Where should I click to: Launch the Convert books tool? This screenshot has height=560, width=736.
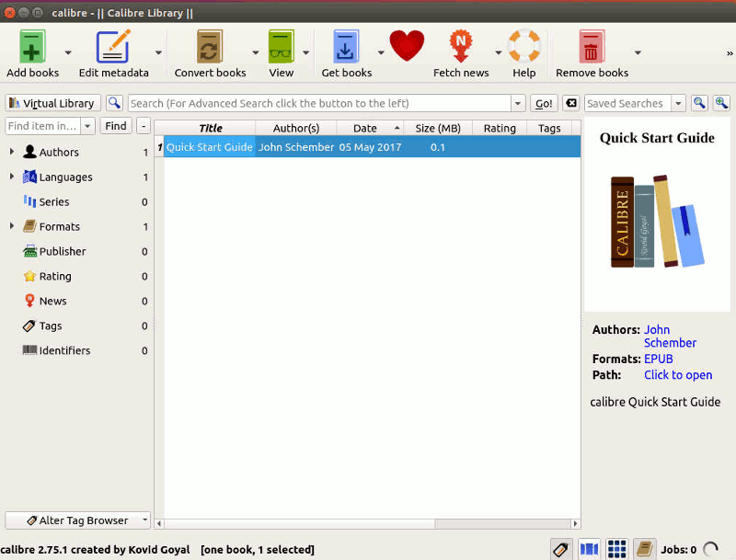[x=210, y=44]
